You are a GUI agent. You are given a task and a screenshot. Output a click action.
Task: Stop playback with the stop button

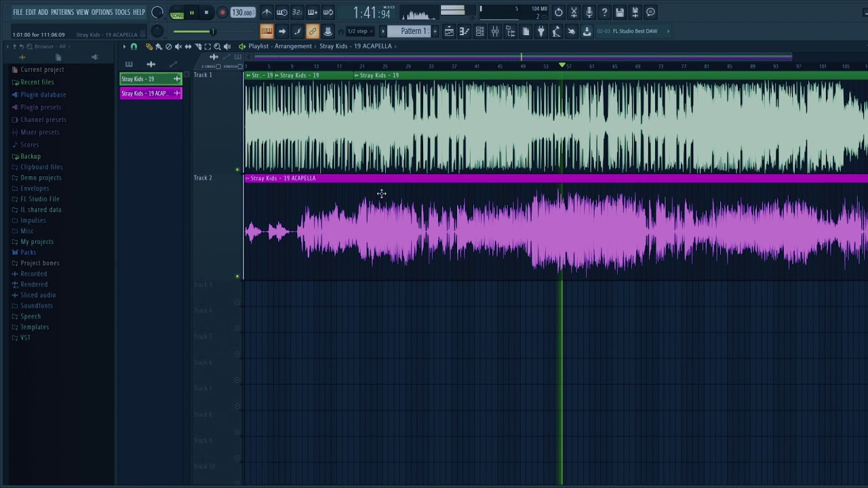pyautogui.click(x=207, y=12)
